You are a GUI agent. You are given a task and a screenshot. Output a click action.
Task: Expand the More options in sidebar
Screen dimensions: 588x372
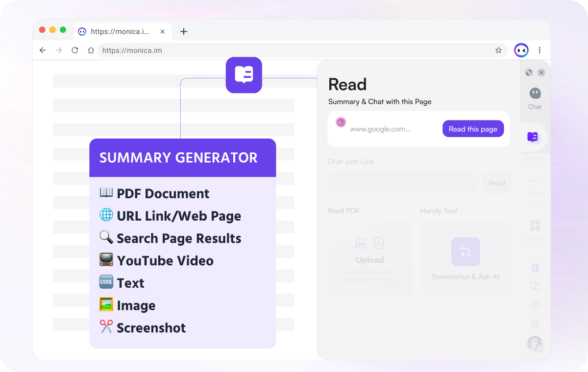[535, 181]
